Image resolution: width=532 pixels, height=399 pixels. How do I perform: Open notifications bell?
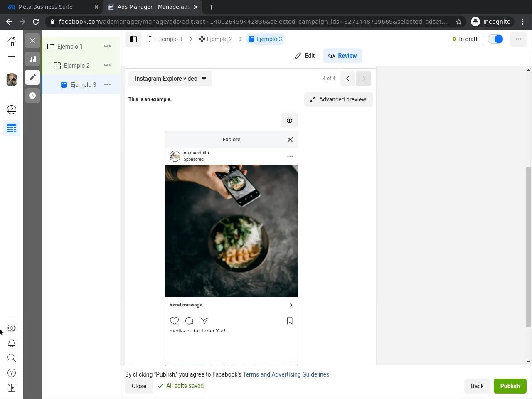12,343
